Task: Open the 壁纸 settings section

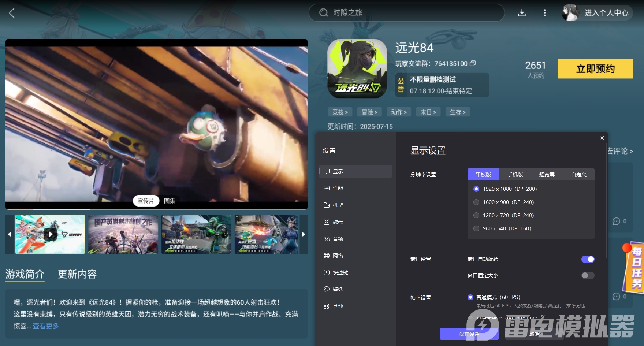Action: [337, 289]
